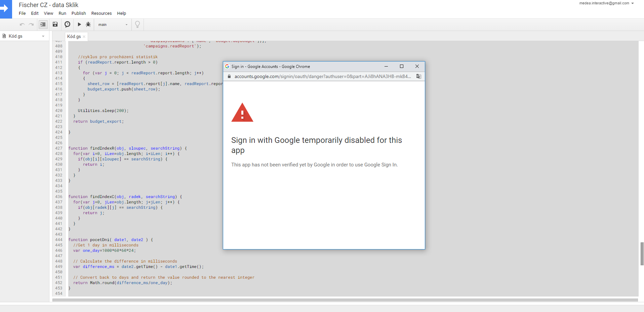The image size is (644, 312).
Task: Click the 'campaigns.readReport' code line
Action: point(172,46)
